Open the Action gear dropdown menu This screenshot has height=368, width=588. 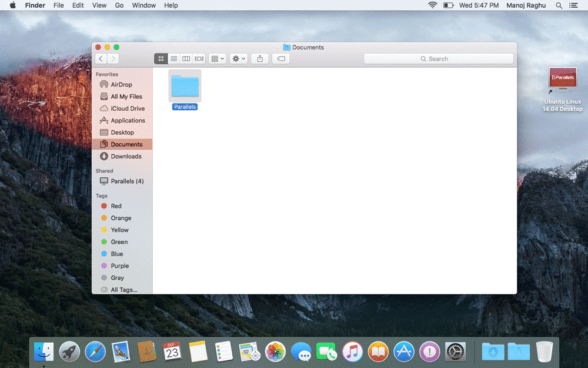pos(238,58)
